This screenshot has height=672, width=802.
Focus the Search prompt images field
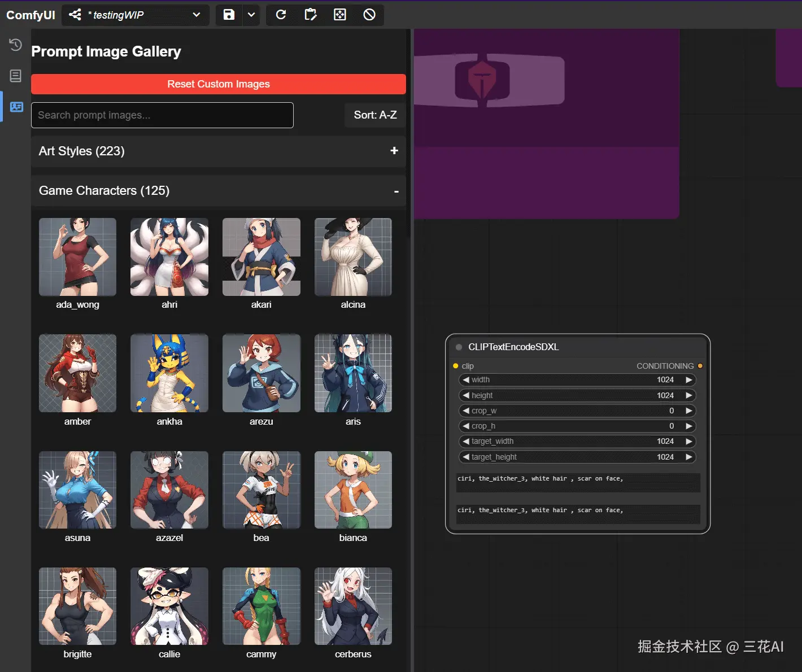click(162, 115)
